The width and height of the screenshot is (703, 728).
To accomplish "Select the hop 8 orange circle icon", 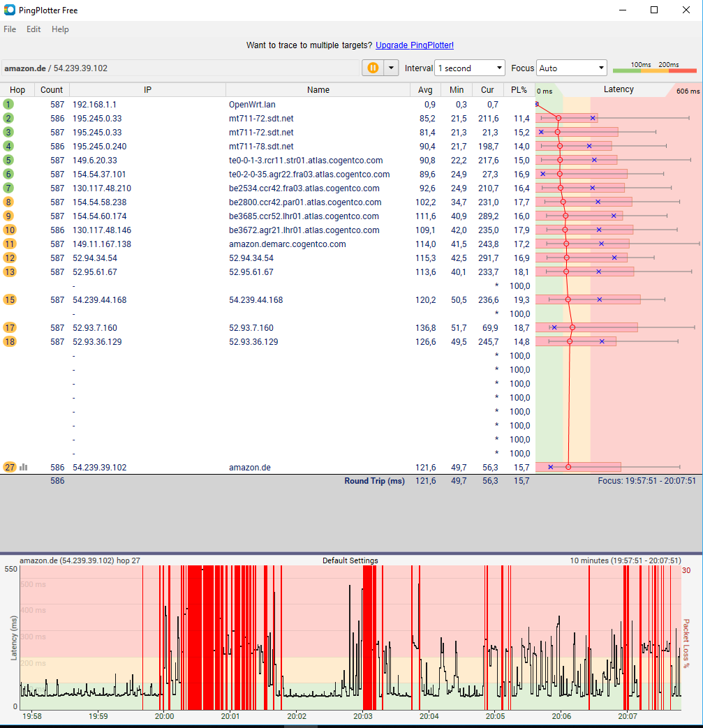I will point(8,202).
